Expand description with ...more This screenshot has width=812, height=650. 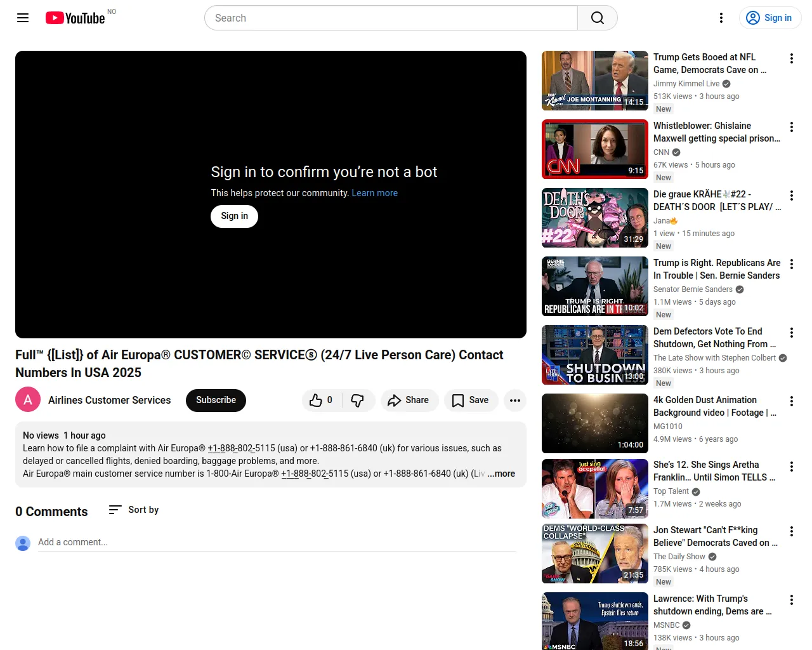tap(501, 474)
